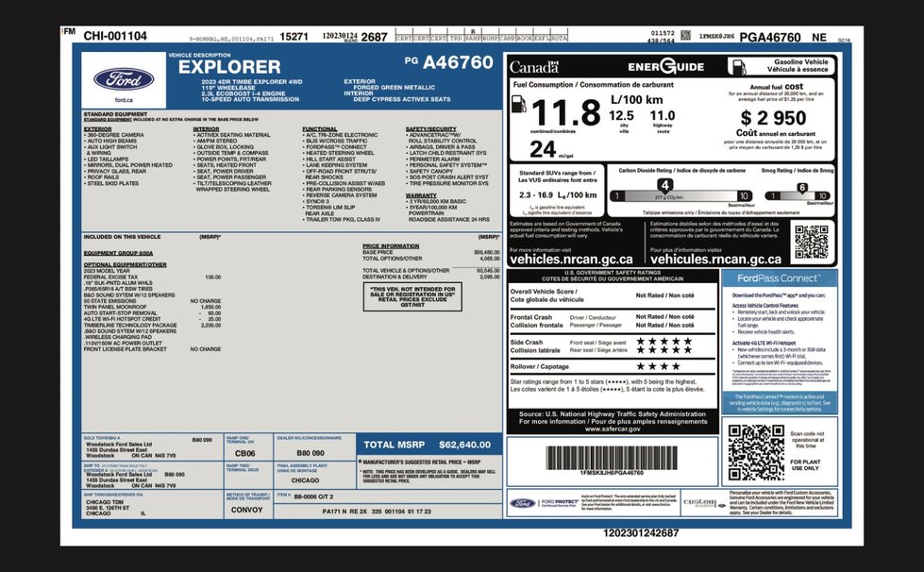Click the TOTAL MSRP $62,640.00 box
This screenshot has width=924, height=572.
point(428,445)
